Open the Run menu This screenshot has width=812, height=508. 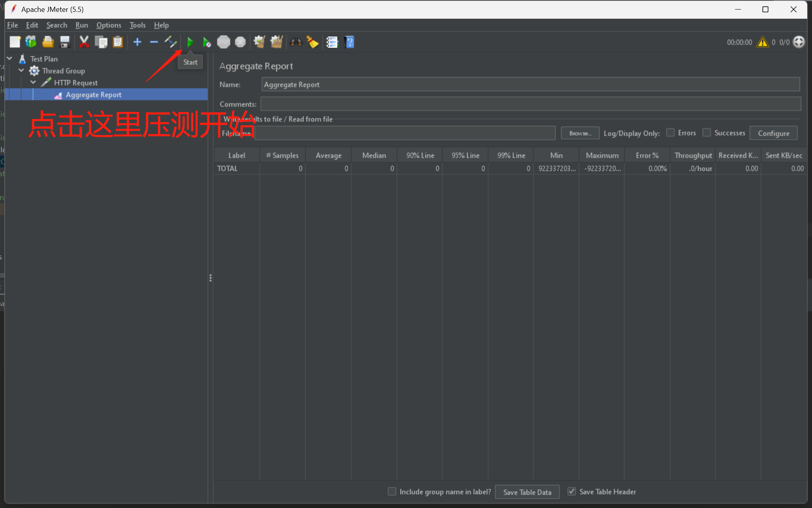(x=82, y=25)
